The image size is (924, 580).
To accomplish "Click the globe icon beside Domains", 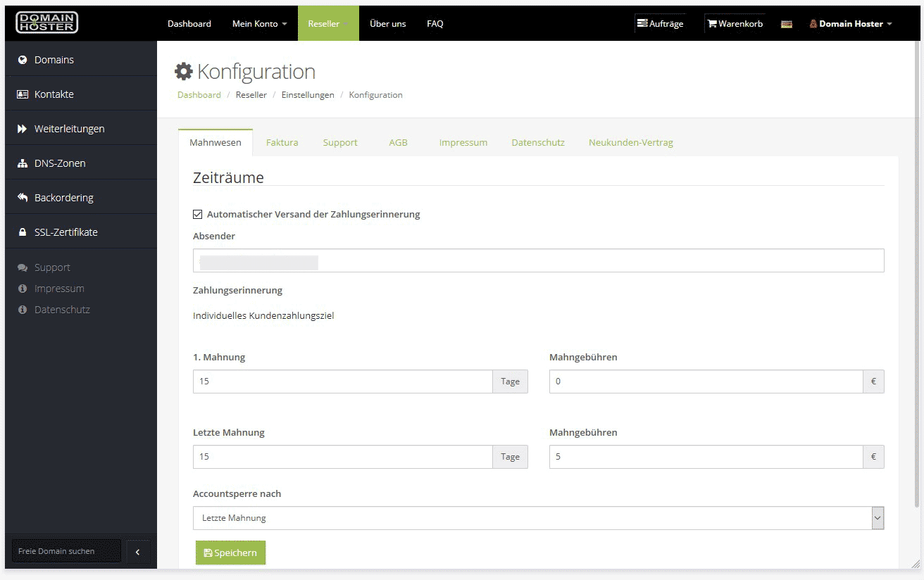I will click(23, 60).
